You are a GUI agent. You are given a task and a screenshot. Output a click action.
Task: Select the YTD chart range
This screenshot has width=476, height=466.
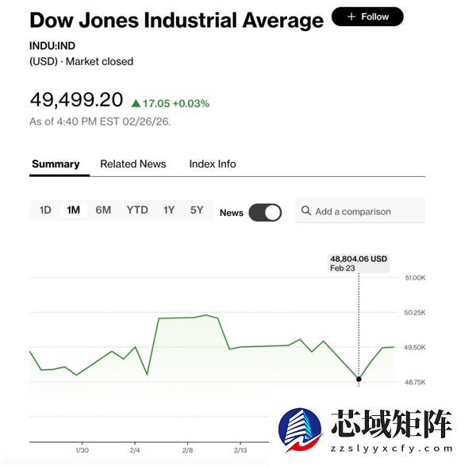(137, 210)
